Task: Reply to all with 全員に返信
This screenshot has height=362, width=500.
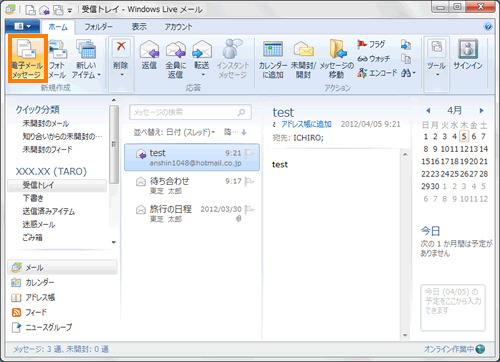Action: [176, 59]
